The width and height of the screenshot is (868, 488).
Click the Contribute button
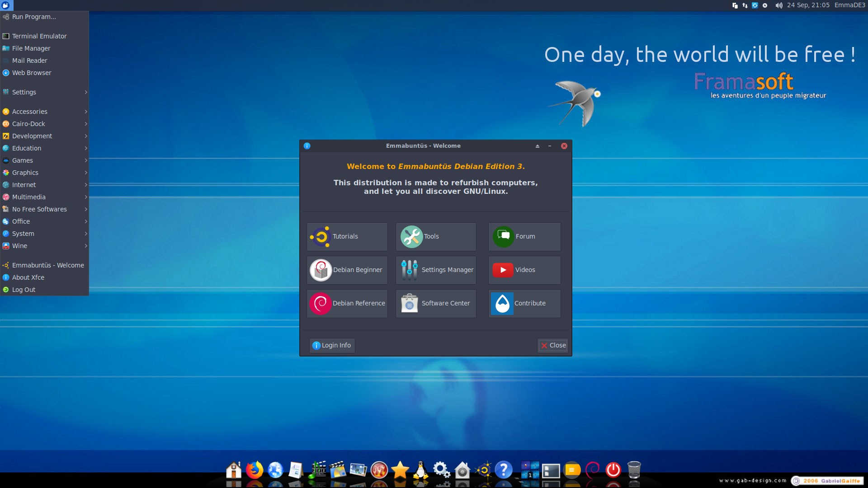point(524,303)
